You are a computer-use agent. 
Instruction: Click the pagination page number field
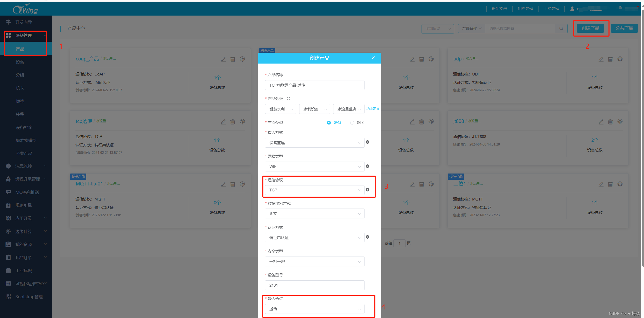click(x=400, y=243)
